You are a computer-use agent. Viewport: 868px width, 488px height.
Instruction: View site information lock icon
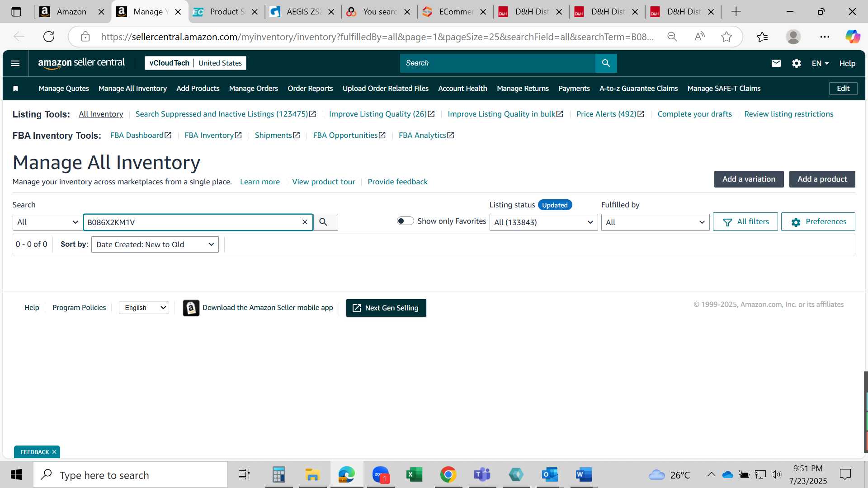tap(85, 37)
